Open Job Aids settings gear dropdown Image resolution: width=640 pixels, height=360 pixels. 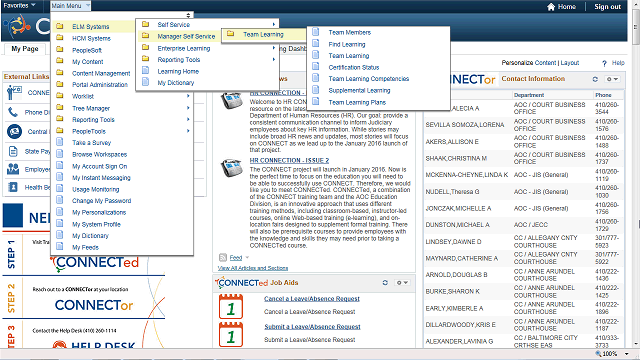[402, 282]
